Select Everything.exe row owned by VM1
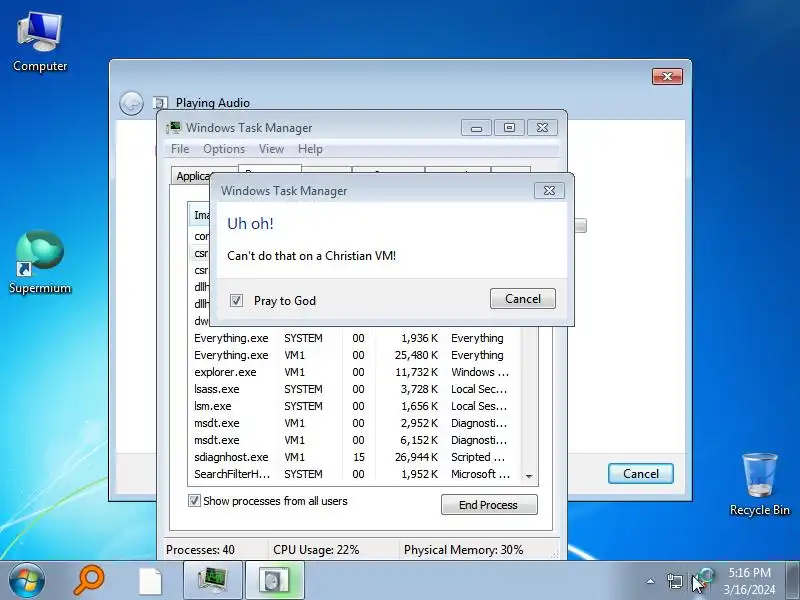 point(355,355)
